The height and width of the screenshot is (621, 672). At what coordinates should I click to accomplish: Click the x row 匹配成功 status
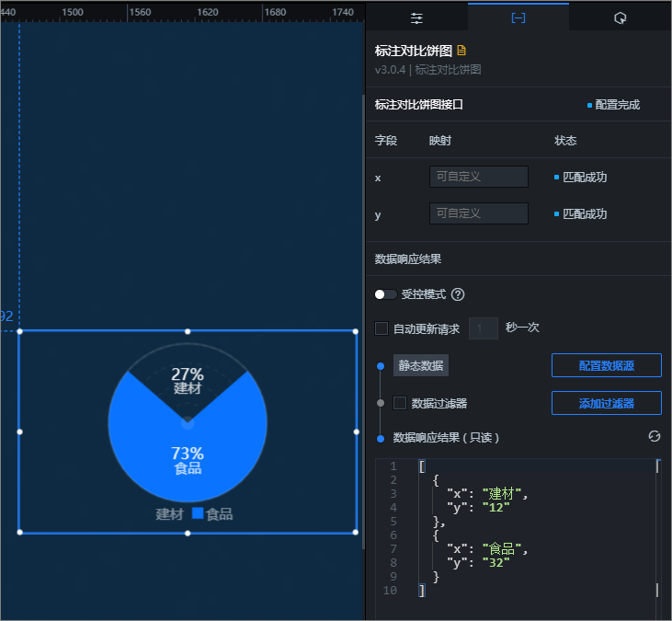(x=585, y=178)
